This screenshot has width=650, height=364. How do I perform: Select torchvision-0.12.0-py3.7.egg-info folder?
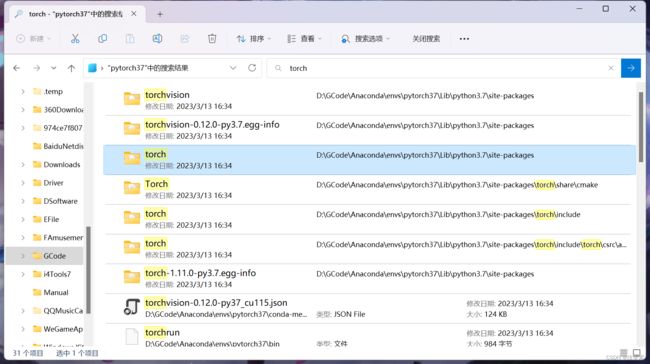click(369, 130)
